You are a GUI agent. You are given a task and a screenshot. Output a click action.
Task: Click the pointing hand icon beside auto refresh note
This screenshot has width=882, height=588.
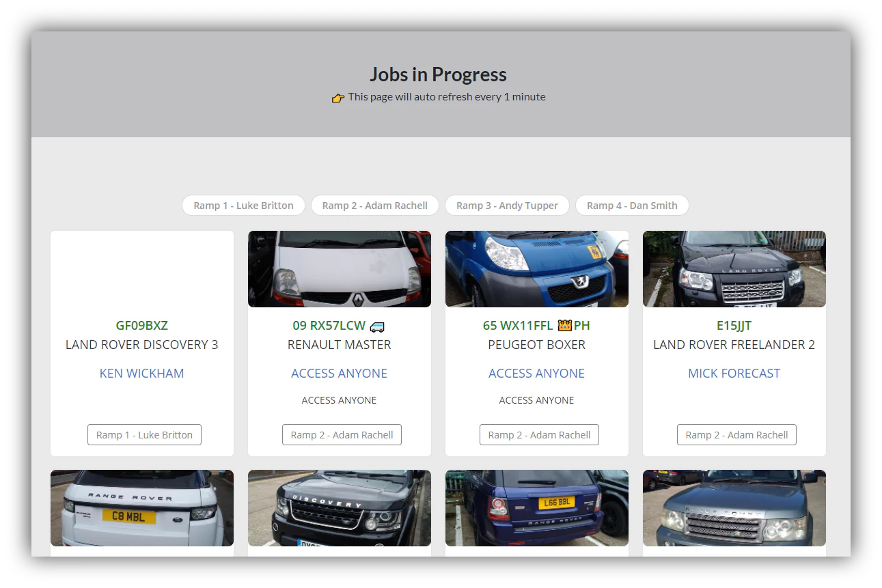pyautogui.click(x=338, y=98)
